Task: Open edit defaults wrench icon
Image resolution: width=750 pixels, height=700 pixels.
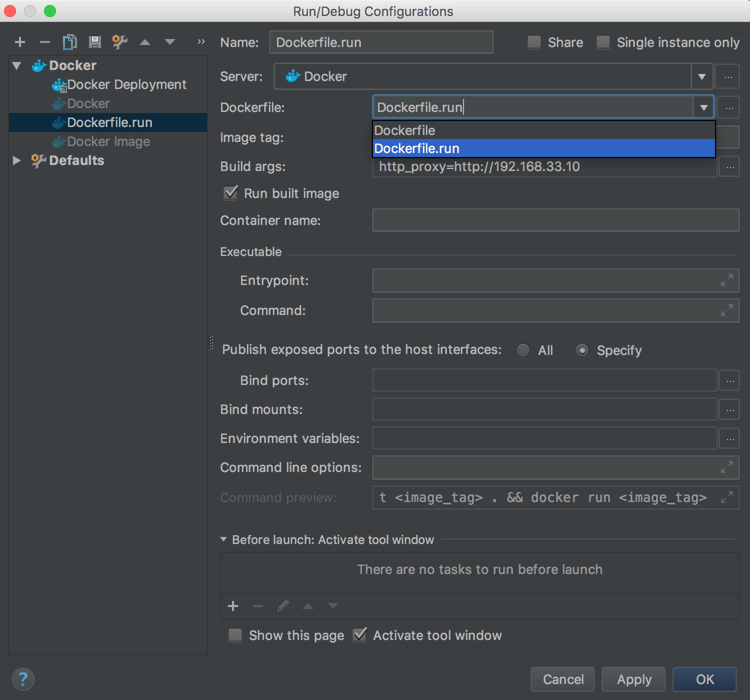Action: point(120,42)
